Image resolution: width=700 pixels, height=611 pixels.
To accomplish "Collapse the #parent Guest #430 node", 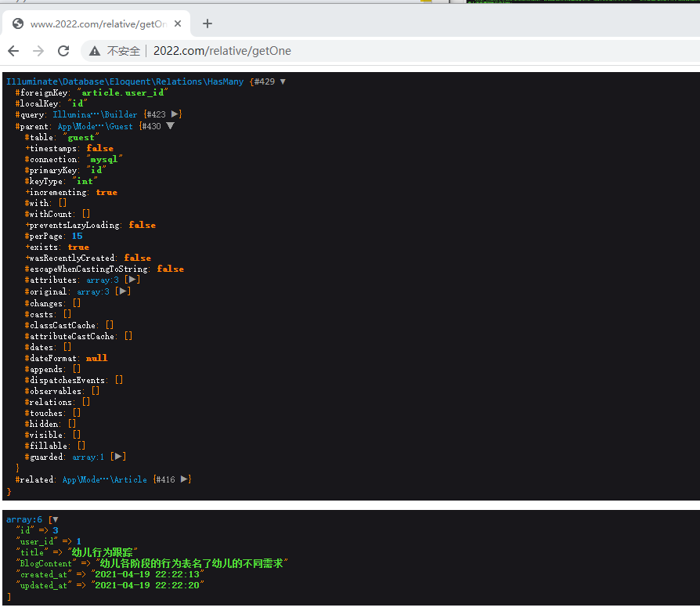I will [x=170, y=126].
